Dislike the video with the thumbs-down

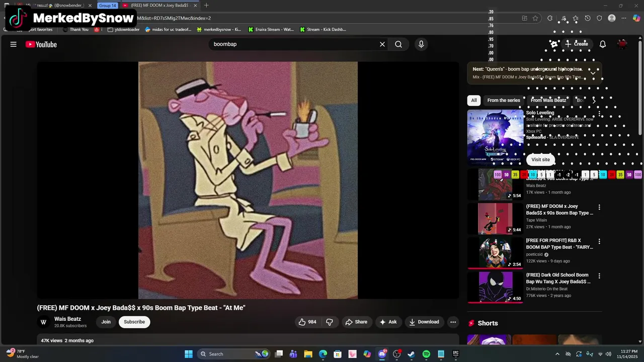coord(330,322)
